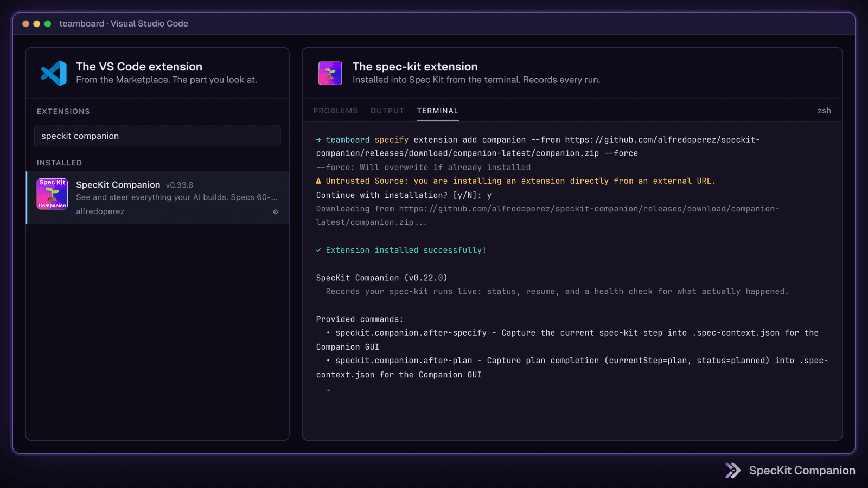Click 'The spec-kit extension' heading

pos(415,67)
